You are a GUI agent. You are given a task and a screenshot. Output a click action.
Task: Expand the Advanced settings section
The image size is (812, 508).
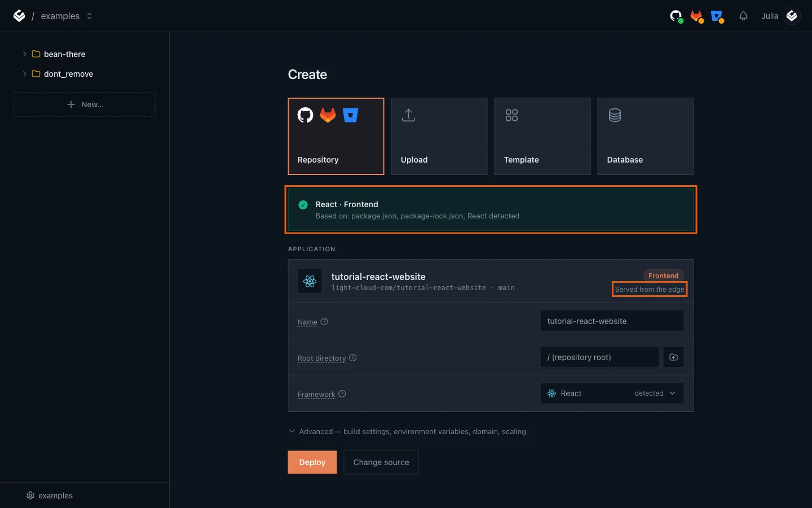coord(407,432)
